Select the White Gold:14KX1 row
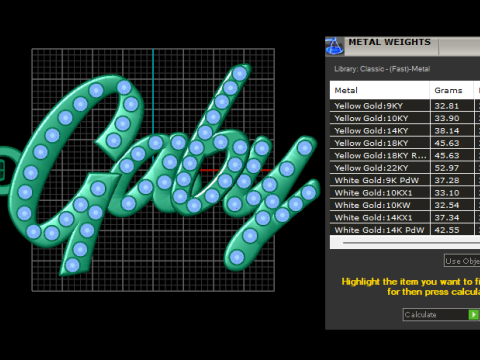 [x=405, y=218]
